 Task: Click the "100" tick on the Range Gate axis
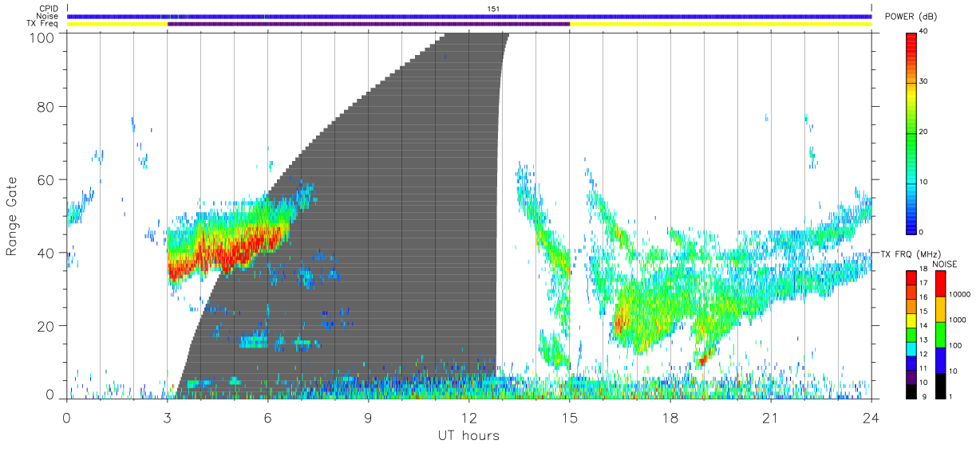[43, 37]
